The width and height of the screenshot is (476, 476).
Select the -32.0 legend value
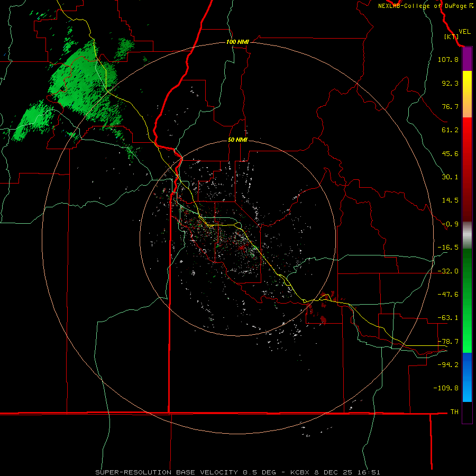[448, 271]
